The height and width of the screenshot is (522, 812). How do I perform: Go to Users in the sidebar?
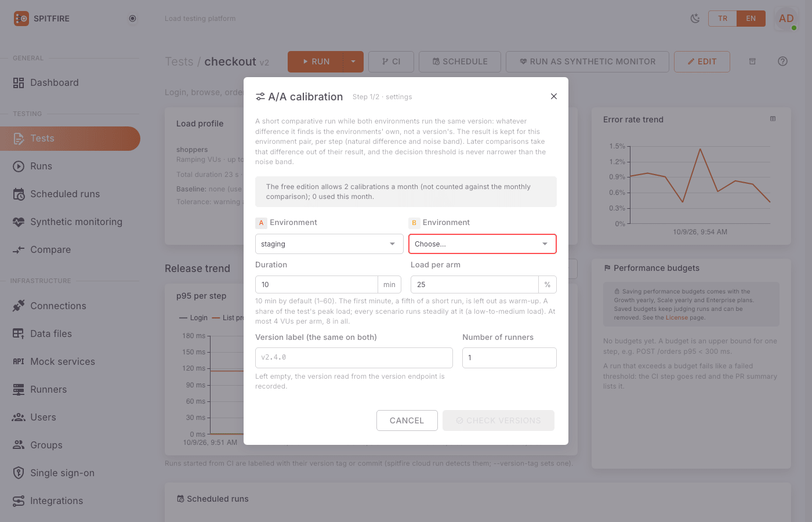pos(70,417)
